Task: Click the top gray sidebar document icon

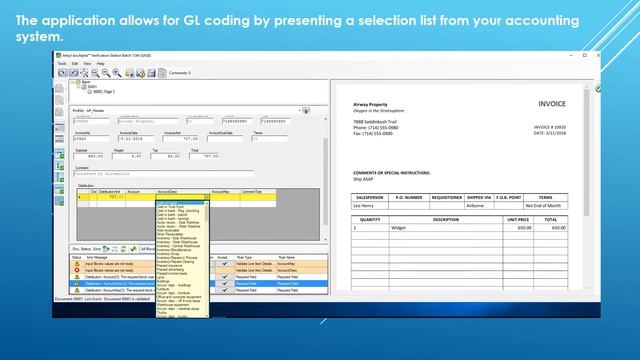Action: pos(60,88)
